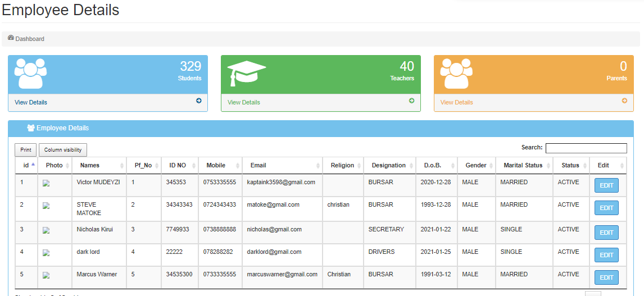Sort table by Designation column
This screenshot has width=644, height=296.
[x=389, y=165]
